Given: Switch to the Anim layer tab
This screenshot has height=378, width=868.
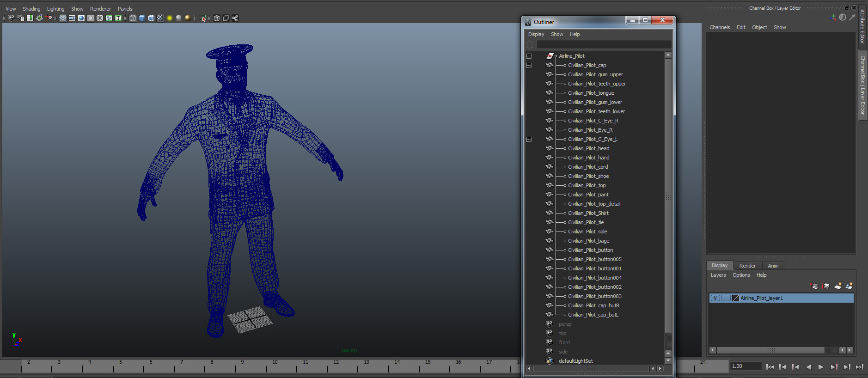Looking at the screenshot, I should (773, 266).
